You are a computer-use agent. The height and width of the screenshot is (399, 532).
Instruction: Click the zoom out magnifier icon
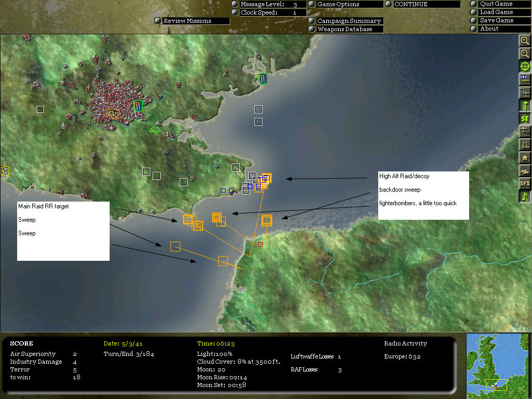point(525,54)
